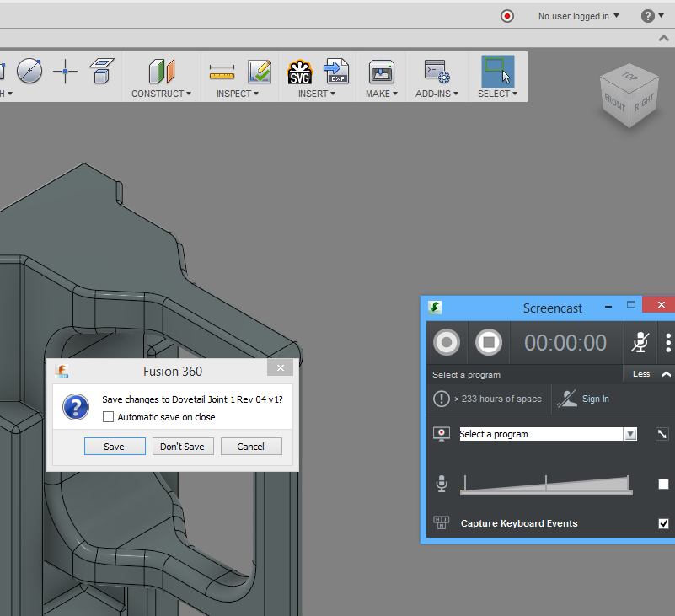Open the Add-Ins dropdown menu
Screen dimensions: 675x616
(x=437, y=94)
